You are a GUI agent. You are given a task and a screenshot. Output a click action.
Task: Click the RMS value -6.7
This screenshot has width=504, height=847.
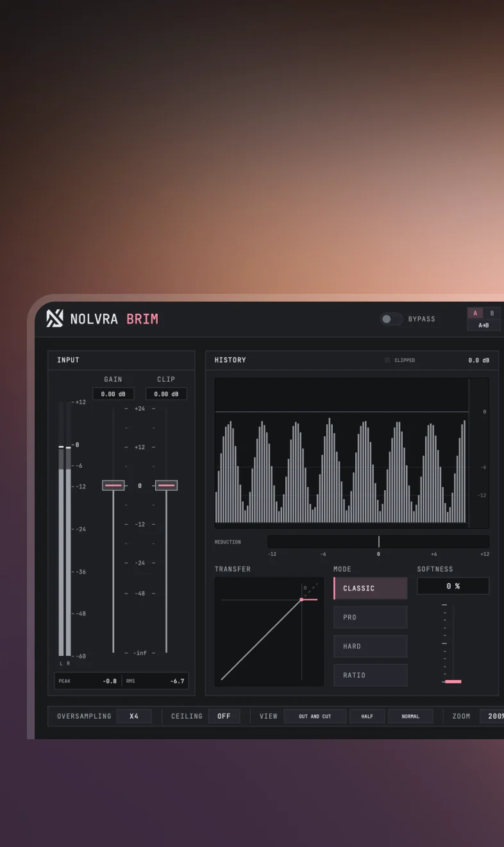(x=177, y=681)
